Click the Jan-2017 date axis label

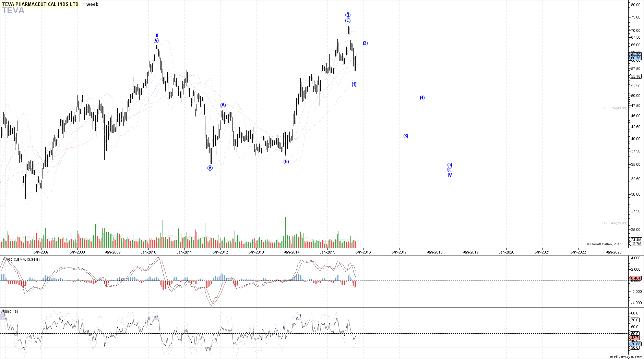tap(399, 252)
